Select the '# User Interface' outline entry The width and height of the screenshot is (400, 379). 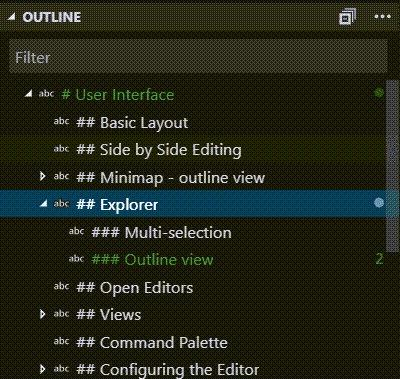point(118,95)
